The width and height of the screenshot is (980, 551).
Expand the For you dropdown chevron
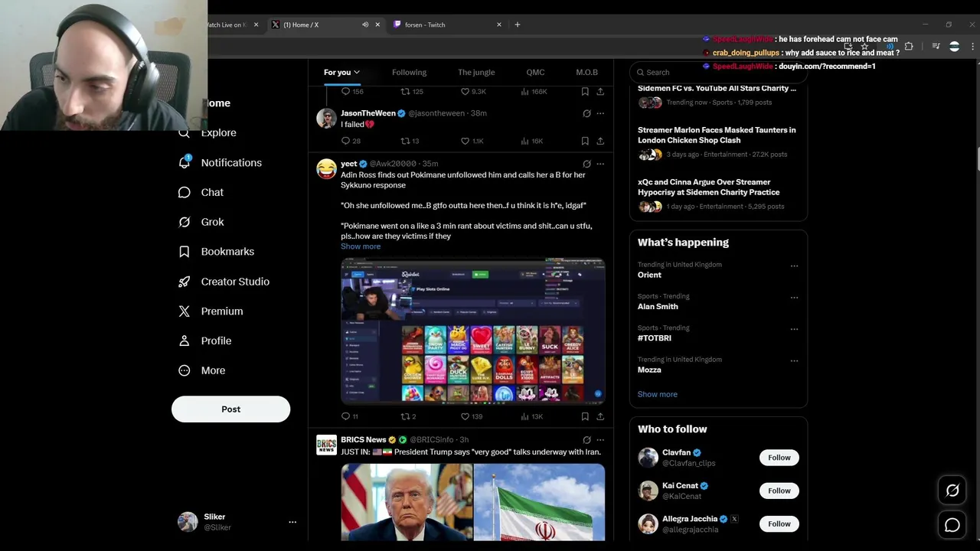coord(357,73)
